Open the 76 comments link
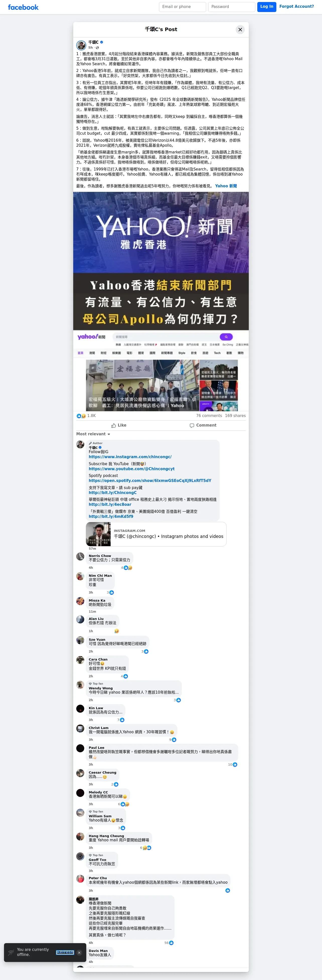Screen dimensions: 322x980 tap(209, 416)
